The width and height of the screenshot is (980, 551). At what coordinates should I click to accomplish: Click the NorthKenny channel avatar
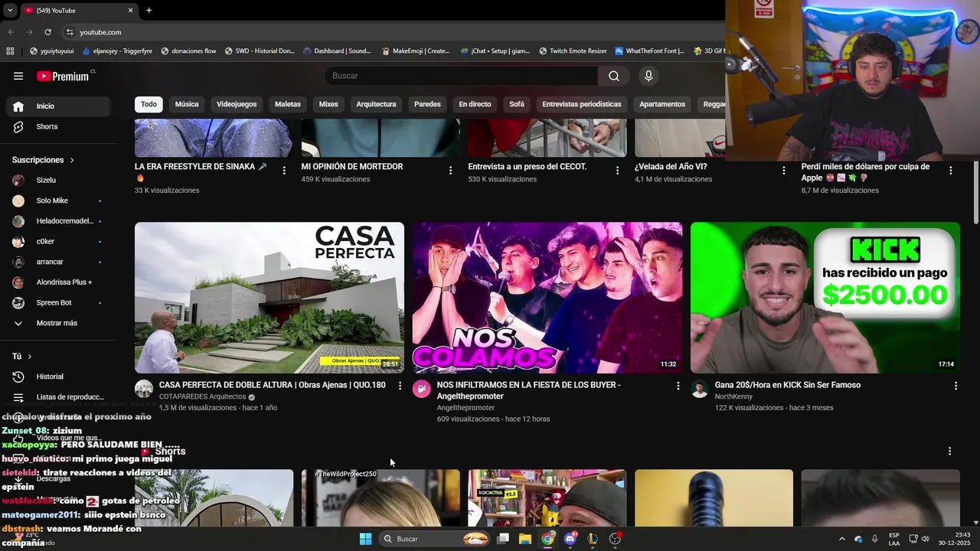(700, 389)
